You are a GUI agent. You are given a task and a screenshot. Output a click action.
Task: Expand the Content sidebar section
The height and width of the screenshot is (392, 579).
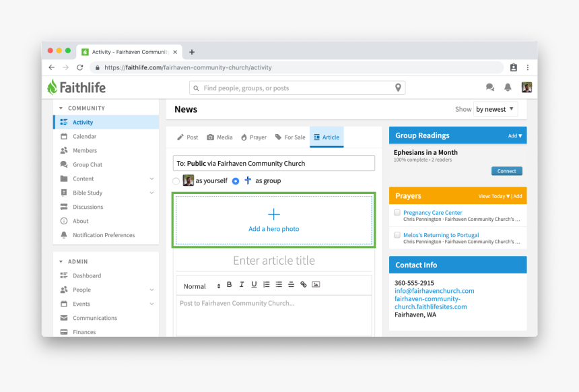(151, 178)
